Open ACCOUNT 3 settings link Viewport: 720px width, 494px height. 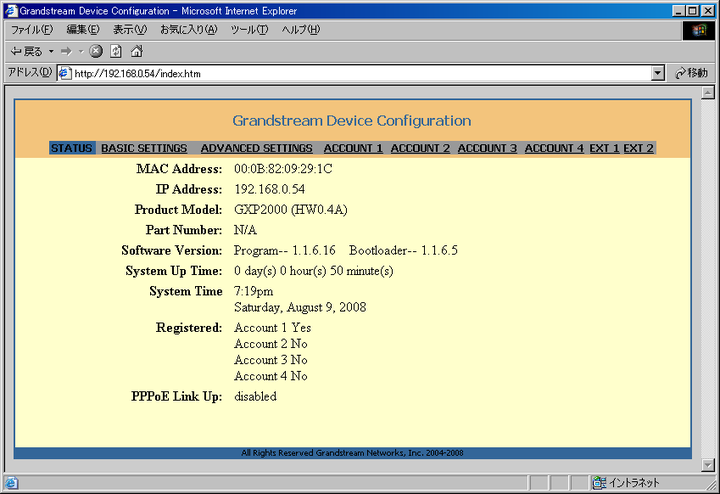(x=487, y=148)
